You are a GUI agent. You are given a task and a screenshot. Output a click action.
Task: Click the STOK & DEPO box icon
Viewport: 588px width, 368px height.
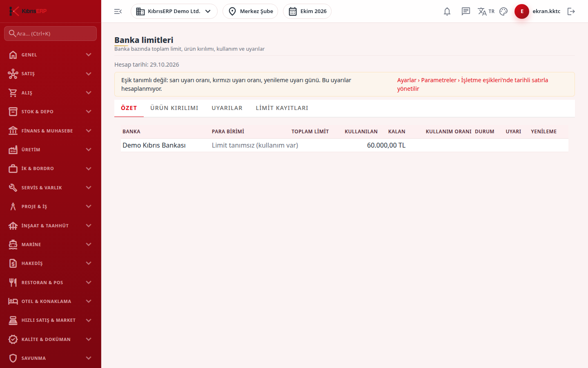point(13,112)
